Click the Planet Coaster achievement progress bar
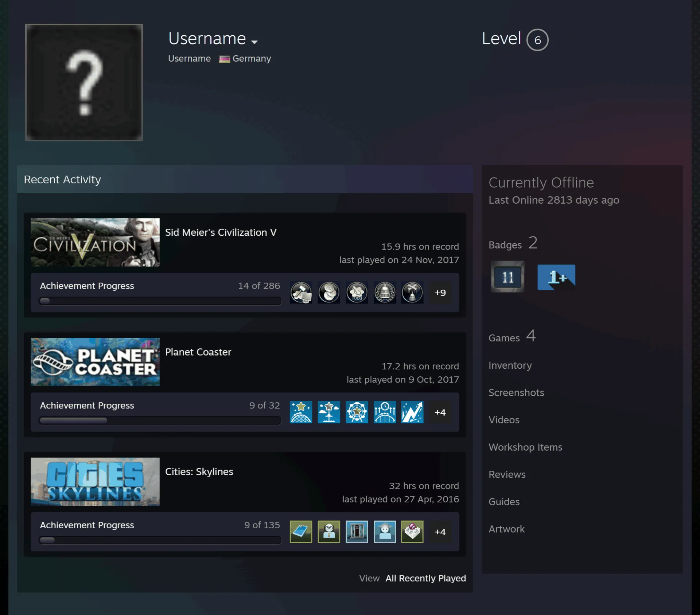The image size is (700, 615). pos(160,420)
